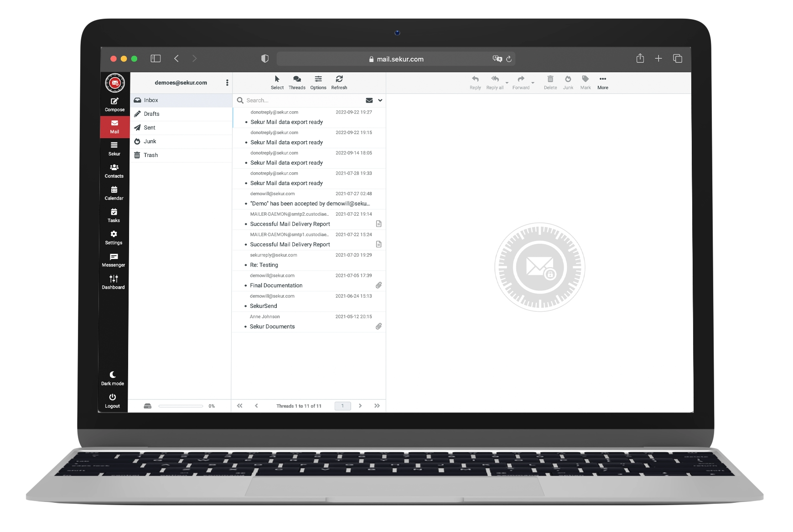Click the Threads toolbar button
Image resolution: width=793 pixels, height=532 pixels.
[x=297, y=83]
